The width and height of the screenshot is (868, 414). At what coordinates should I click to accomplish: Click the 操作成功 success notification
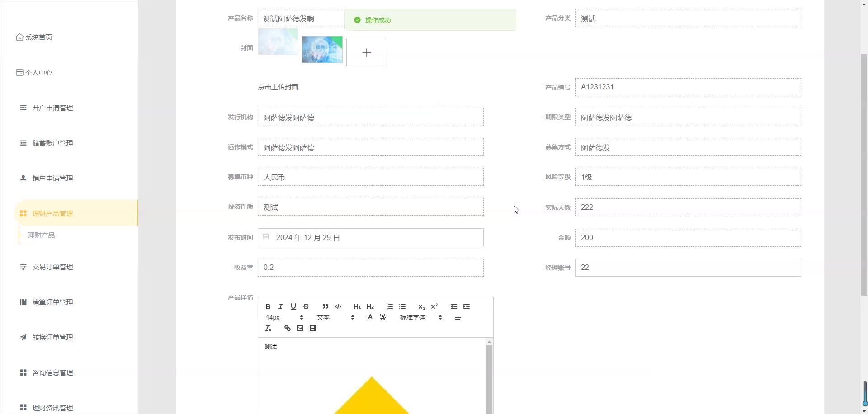pos(430,20)
